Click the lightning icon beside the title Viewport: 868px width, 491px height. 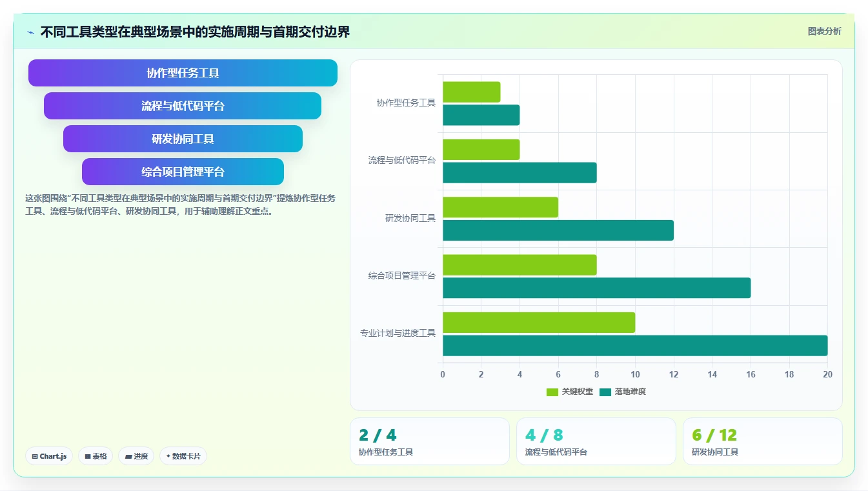(30, 32)
